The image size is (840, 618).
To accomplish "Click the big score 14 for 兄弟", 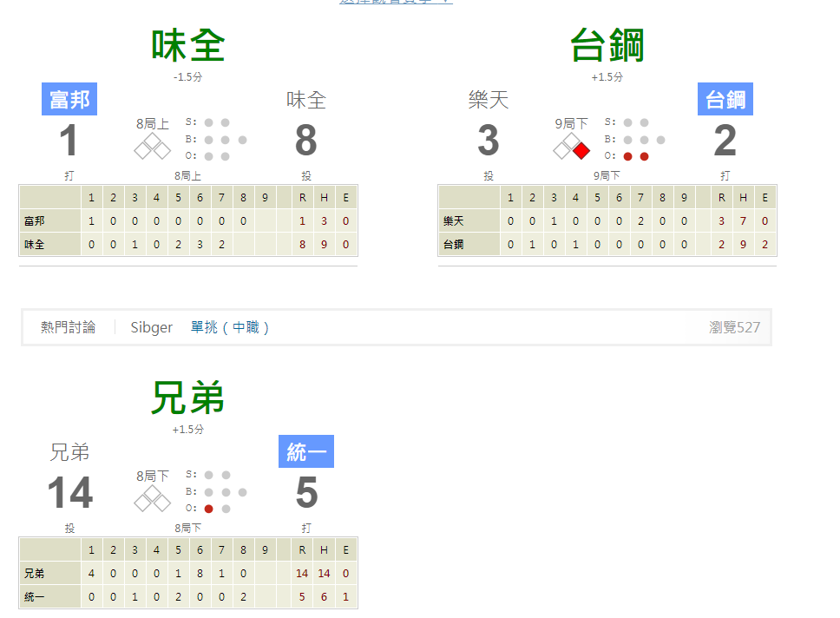I will [x=70, y=493].
